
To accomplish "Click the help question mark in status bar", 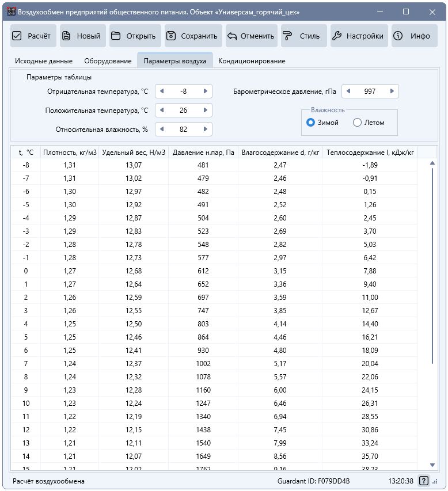I will (424, 481).
